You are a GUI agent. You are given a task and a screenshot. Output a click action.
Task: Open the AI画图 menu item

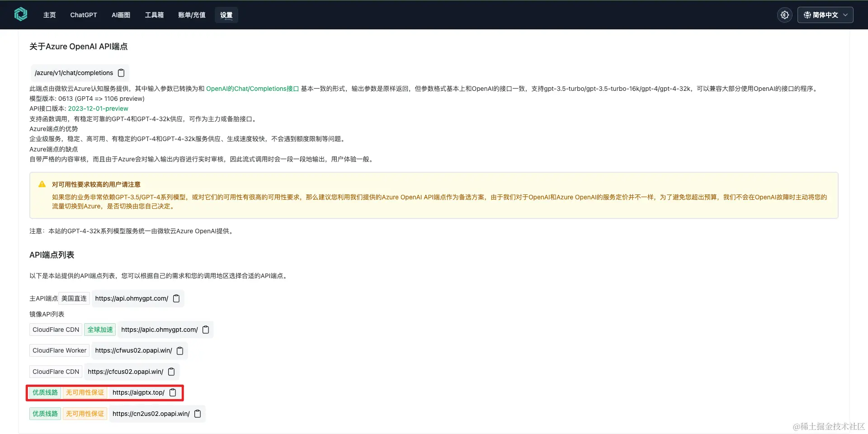pyautogui.click(x=121, y=15)
